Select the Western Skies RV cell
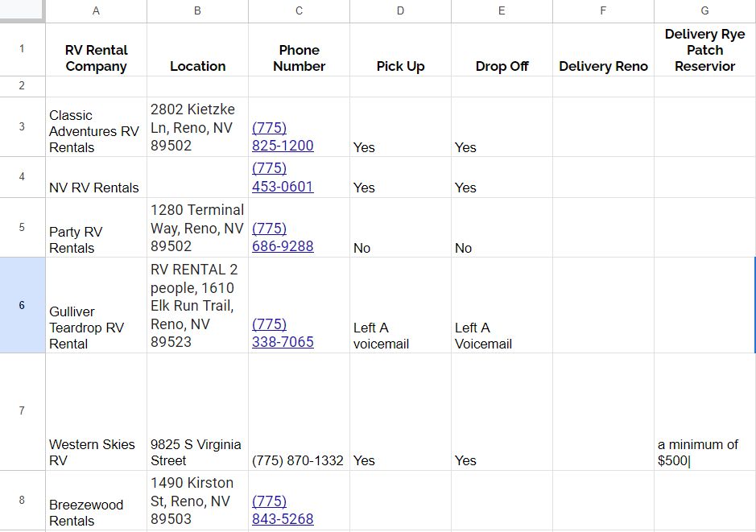The image size is (756, 532). (96, 411)
